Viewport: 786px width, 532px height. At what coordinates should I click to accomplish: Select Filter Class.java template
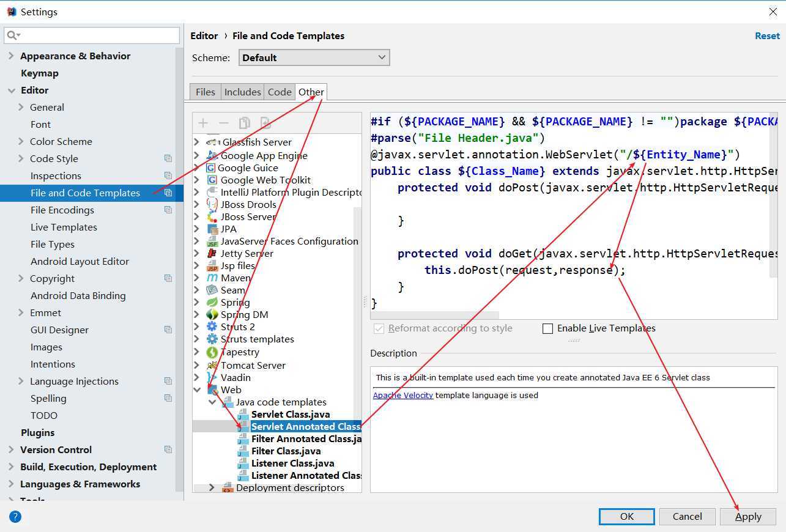point(286,451)
